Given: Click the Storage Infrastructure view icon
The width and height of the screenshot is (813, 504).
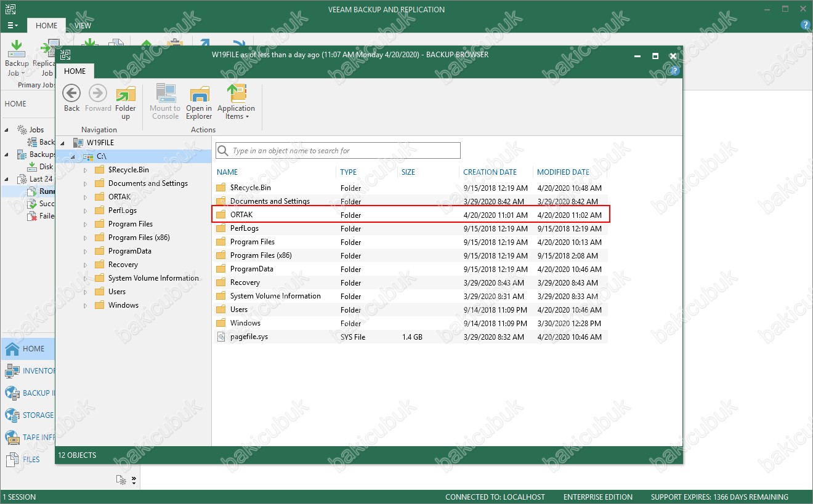Looking at the screenshot, I should [x=12, y=415].
